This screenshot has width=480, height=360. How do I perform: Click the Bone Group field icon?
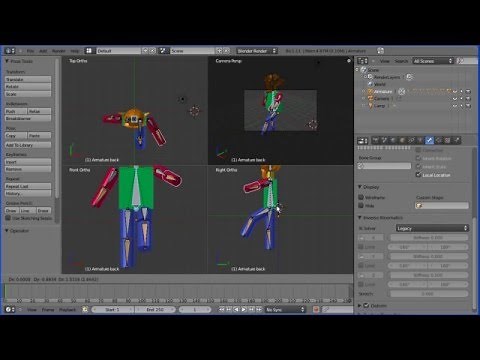361,166
